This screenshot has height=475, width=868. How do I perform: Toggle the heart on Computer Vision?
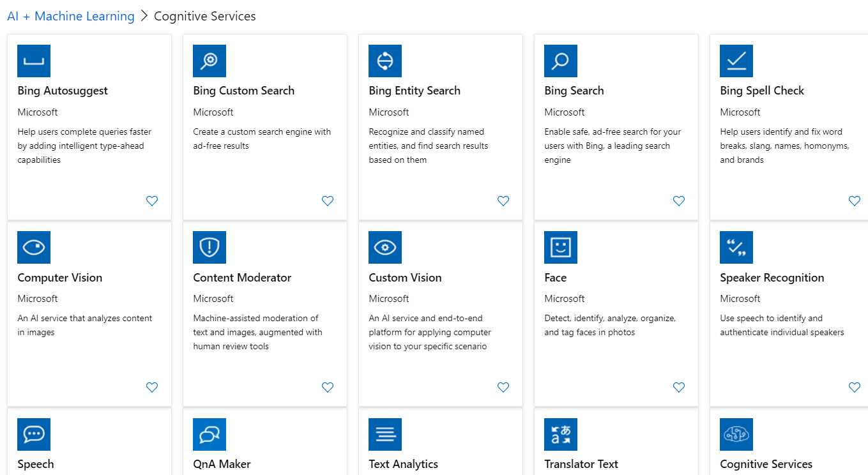(x=152, y=387)
